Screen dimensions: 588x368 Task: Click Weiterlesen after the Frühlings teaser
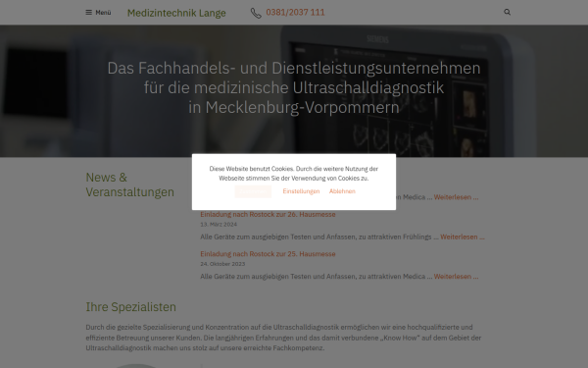463,237
